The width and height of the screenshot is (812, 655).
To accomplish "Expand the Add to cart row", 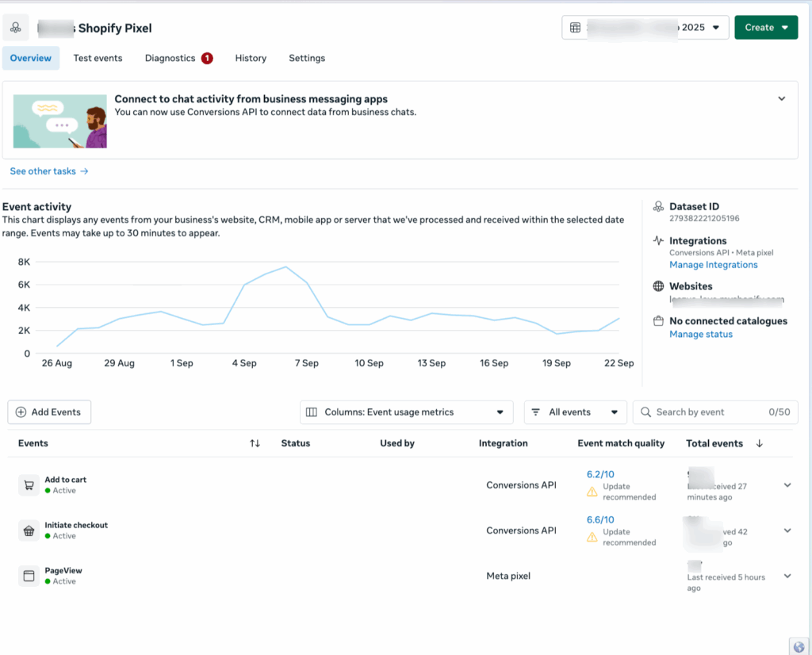I will tap(787, 485).
